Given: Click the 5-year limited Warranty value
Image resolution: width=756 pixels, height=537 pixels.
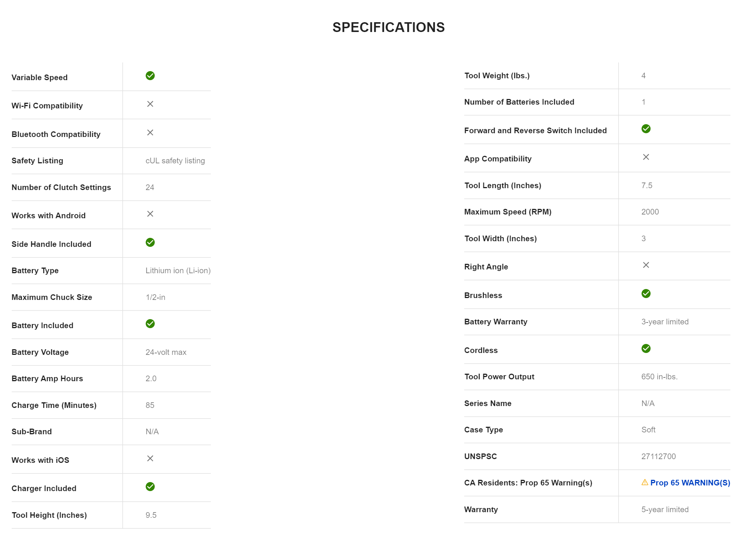Looking at the screenshot, I should pos(665,510).
